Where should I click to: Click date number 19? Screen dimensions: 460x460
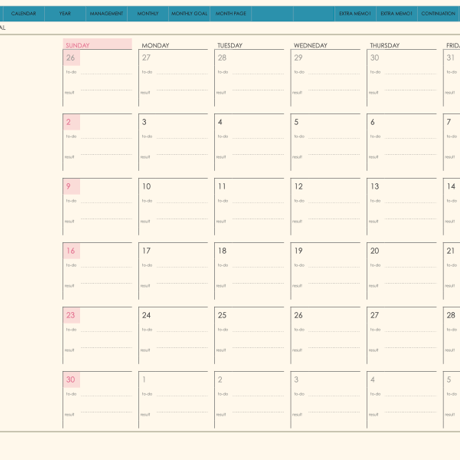[299, 251]
